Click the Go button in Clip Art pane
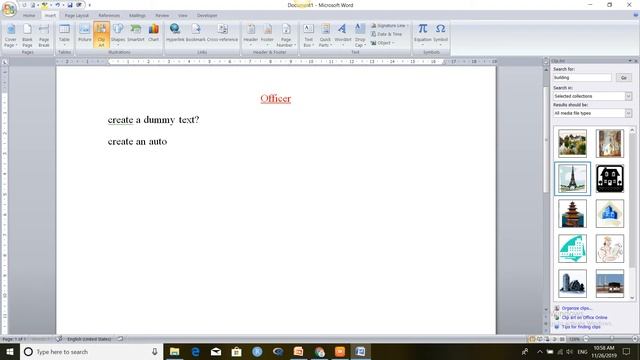Screen dimensions: 640x360 pos(623,78)
